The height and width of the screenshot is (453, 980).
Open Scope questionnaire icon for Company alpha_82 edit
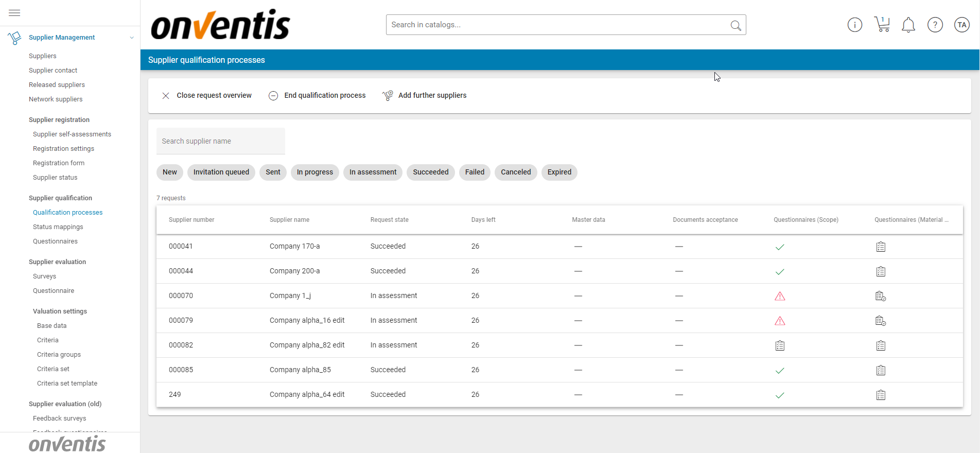pyautogui.click(x=780, y=345)
